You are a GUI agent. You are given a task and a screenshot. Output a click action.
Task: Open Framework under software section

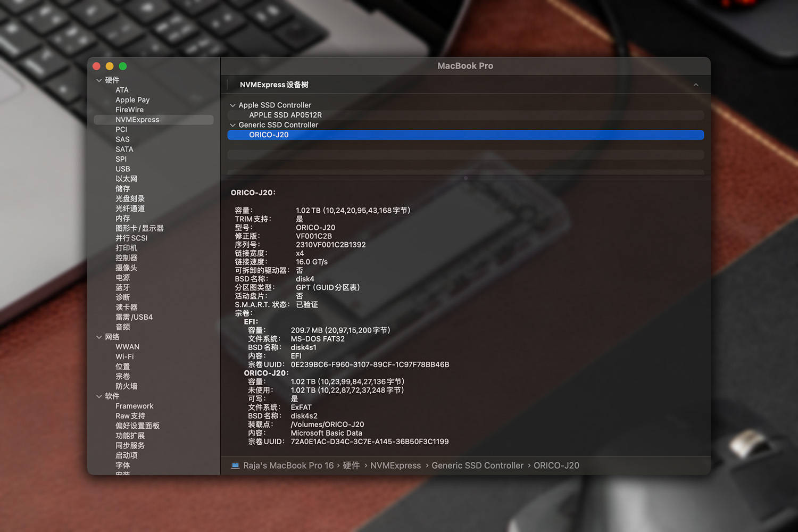click(x=135, y=406)
